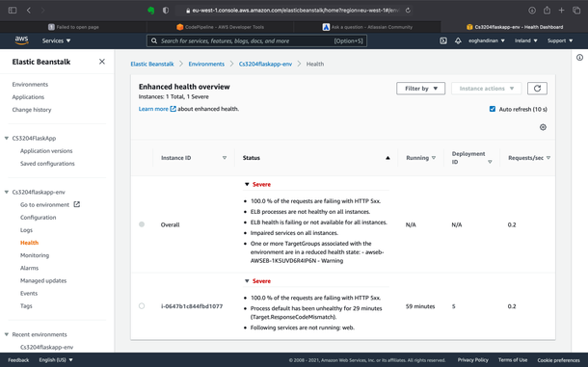
Task: Open the Events sidebar item
Action: 29,293
